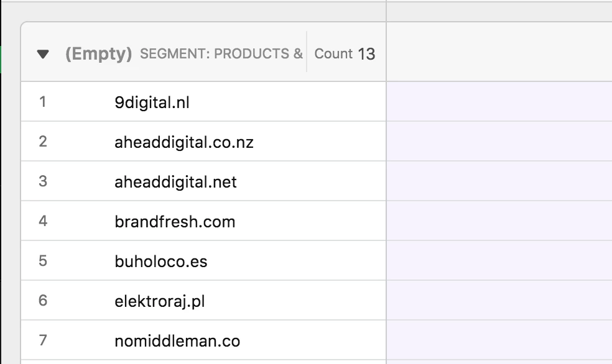Click row number 6
The image size is (612, 364).
pos(42,301)
